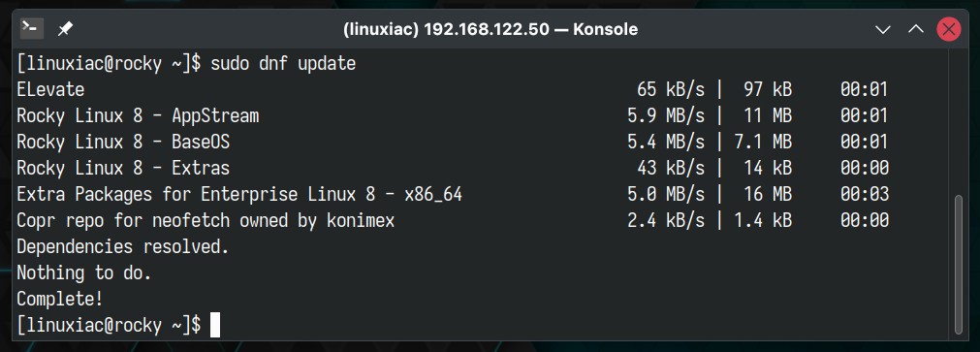Image resolution: width=980 pixels, height=352 pixels.
Task: Maximize the Konsole window using the up chevron
Action: click(x=916, y=29)
